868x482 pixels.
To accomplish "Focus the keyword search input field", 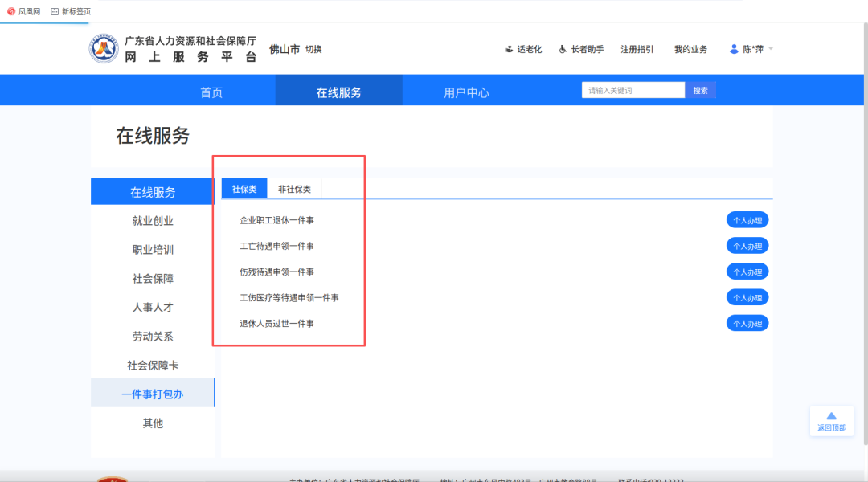I will point(633,90).
